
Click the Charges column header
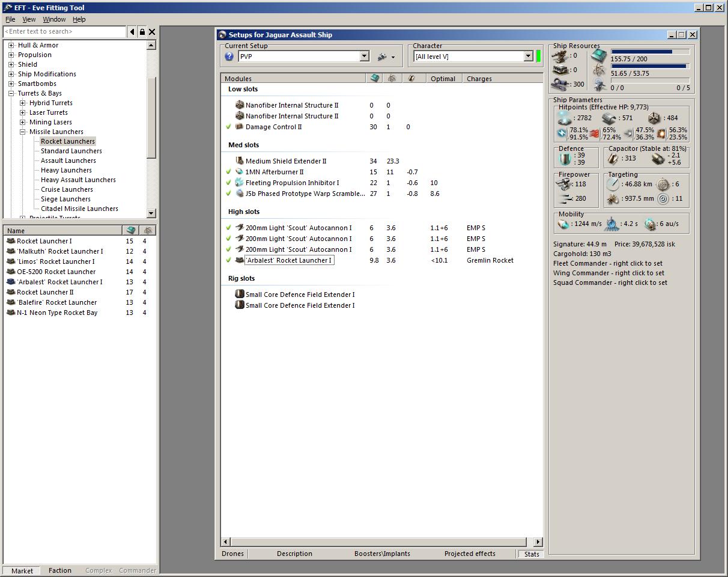[x=502, y=78]
